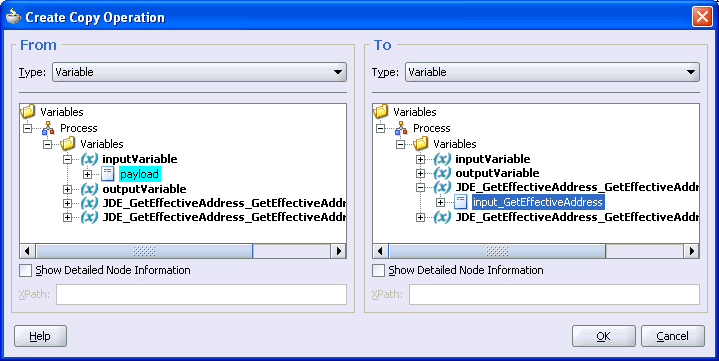Select Process label in To tree
This screenshot has width=719, height=361.
432,128
